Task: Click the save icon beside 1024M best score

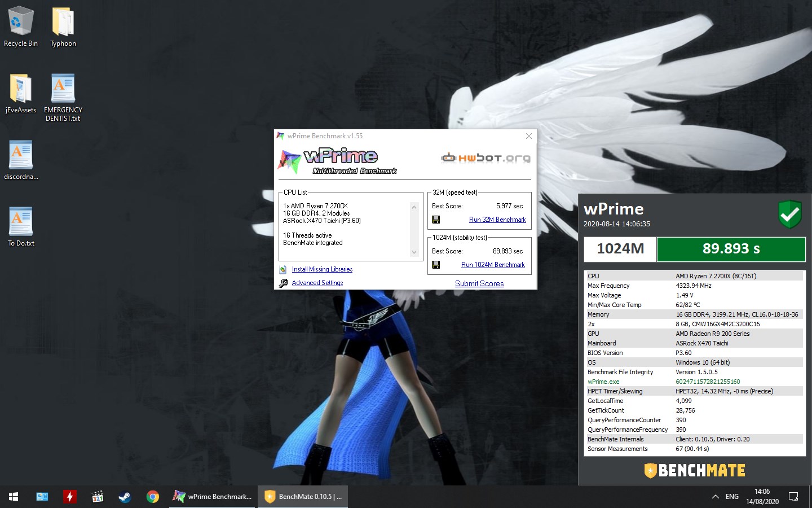Action: [436, 265]
